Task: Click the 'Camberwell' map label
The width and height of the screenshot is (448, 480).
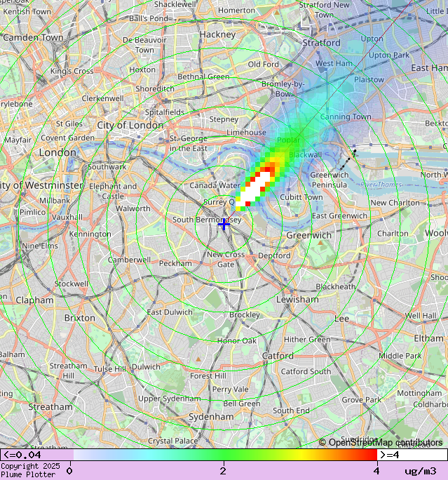Action: click(x=130, y=260)
